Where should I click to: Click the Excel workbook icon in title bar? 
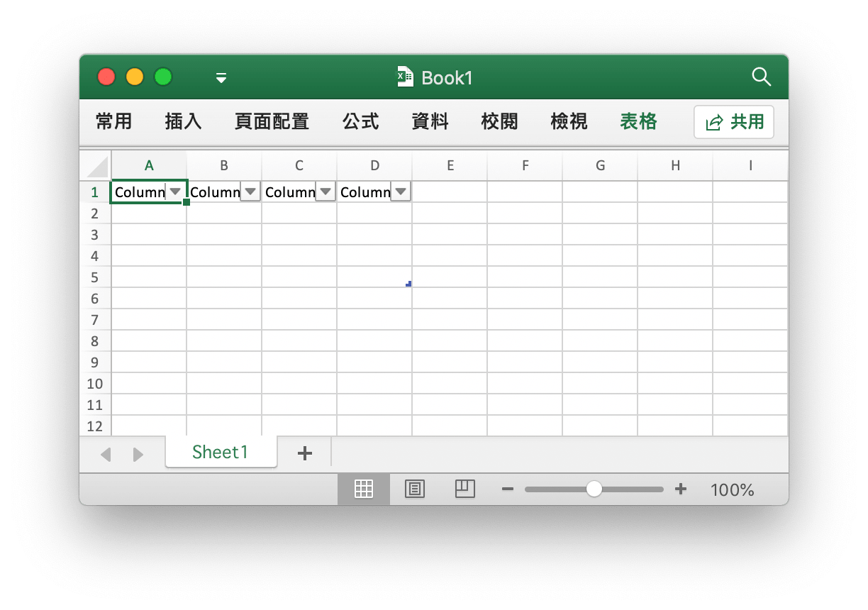404,77
